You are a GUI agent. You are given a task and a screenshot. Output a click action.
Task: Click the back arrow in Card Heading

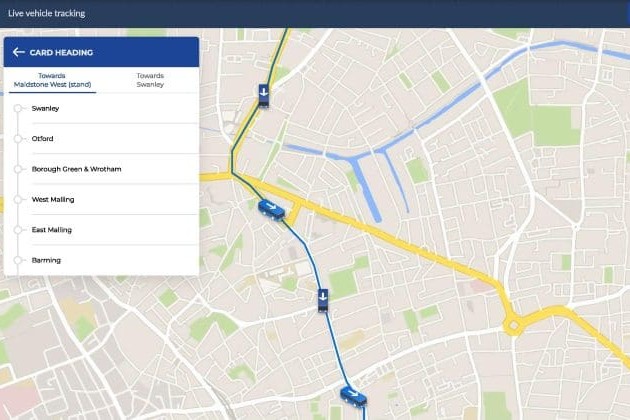point(18,52)
